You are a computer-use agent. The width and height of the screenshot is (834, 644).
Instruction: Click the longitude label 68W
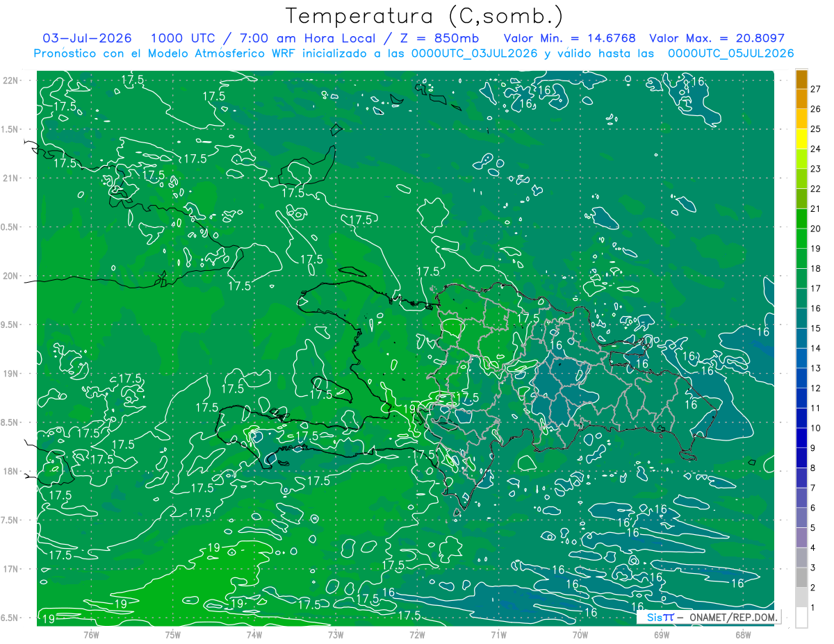point(742,634)
